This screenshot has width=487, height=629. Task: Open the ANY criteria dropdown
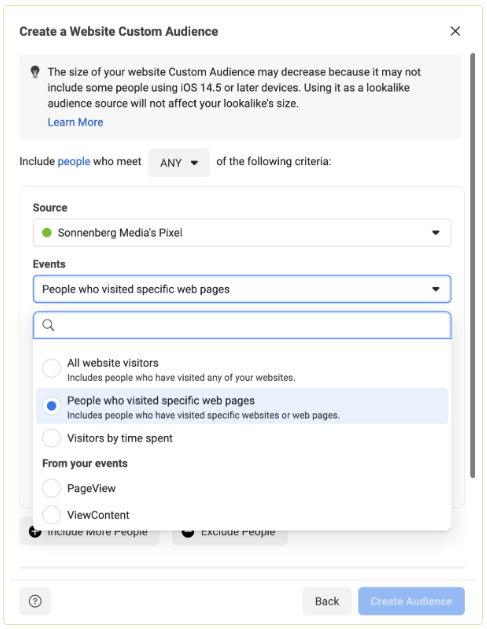[179, 162]
